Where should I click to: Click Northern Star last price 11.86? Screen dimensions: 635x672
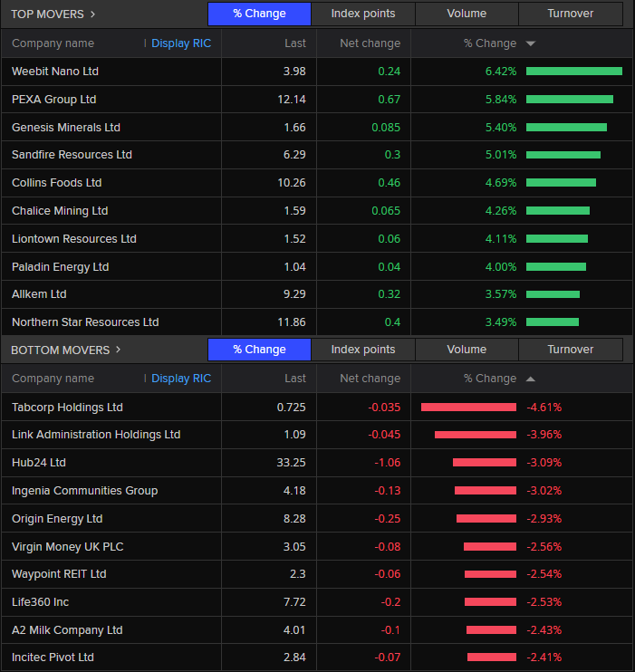click(292, 322)
